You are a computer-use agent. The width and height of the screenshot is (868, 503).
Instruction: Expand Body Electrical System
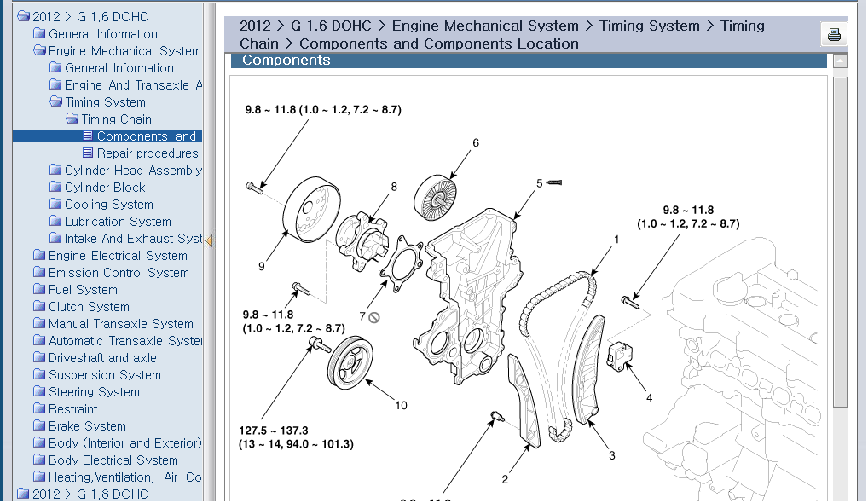click(x=113, y=460)
